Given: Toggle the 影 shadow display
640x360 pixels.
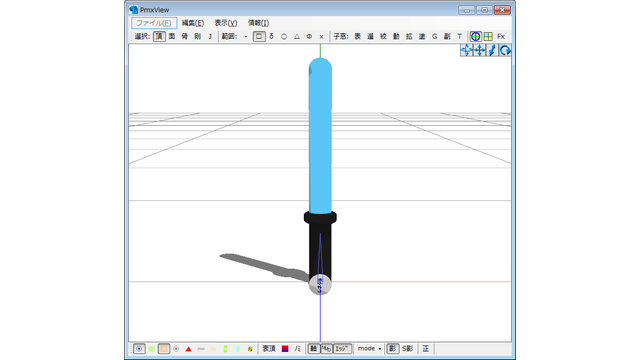Looking at the screenshot, I should tap(392, 349).
